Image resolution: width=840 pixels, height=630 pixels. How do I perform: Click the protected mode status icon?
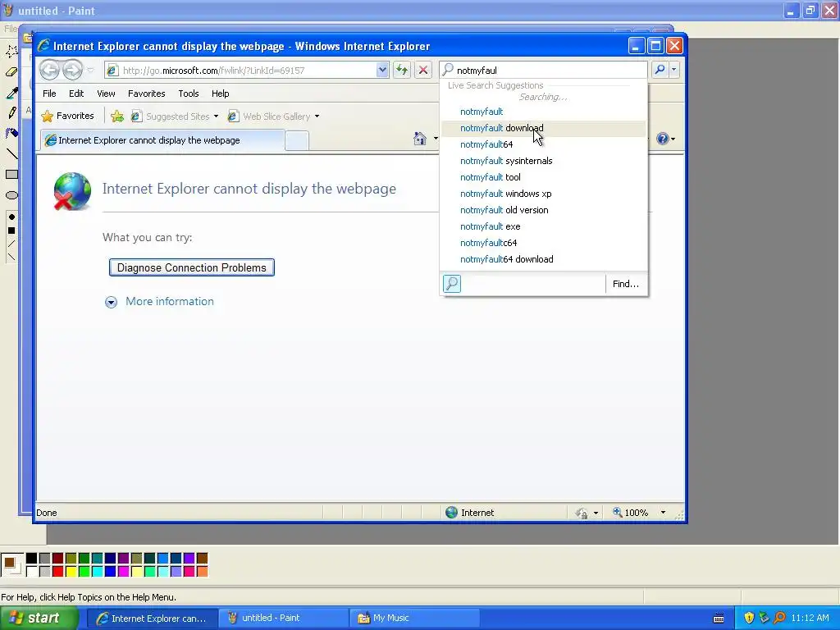click(x=582, y=513)
